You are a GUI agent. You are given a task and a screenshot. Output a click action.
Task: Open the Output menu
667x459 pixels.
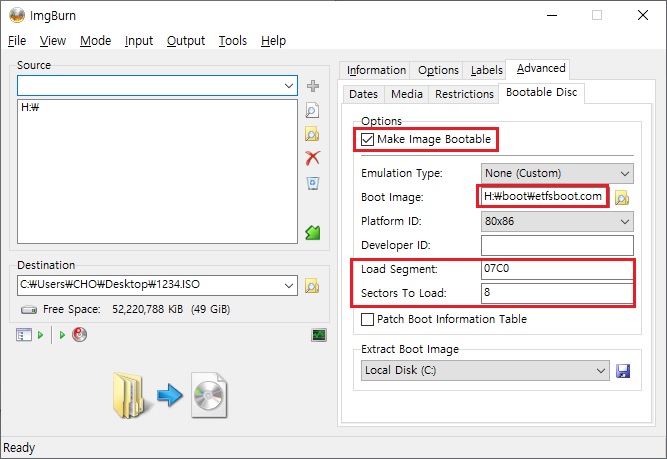tap(185, 41)
